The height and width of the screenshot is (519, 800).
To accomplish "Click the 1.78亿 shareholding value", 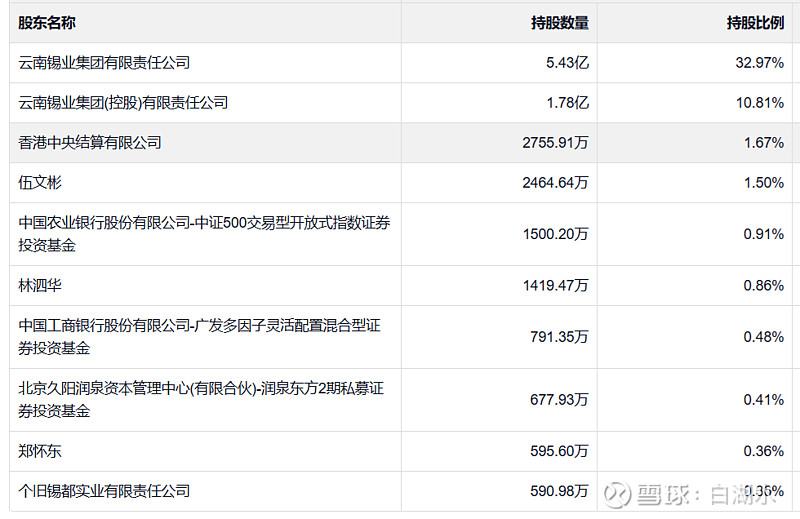I will coord(567,103).
